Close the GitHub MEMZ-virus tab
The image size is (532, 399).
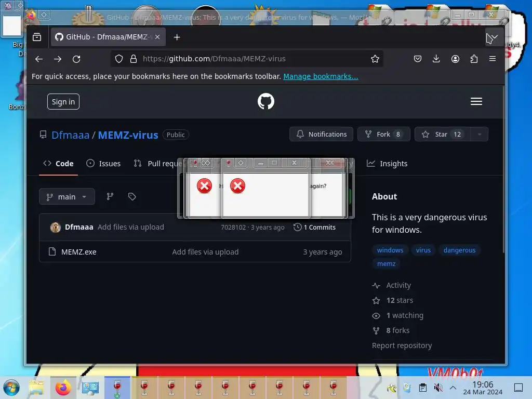(157, 37)
